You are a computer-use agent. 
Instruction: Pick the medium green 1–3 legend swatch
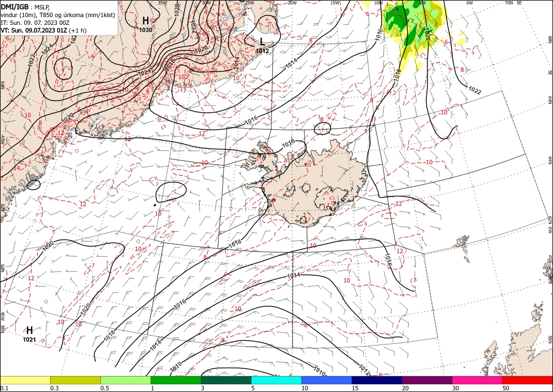[x=176, y=380]
